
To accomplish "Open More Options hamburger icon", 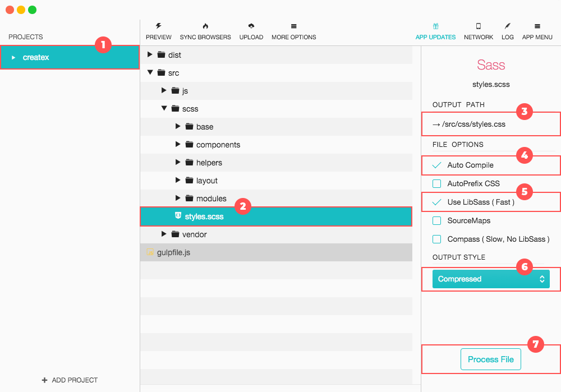I will click(x=293, y=26).
